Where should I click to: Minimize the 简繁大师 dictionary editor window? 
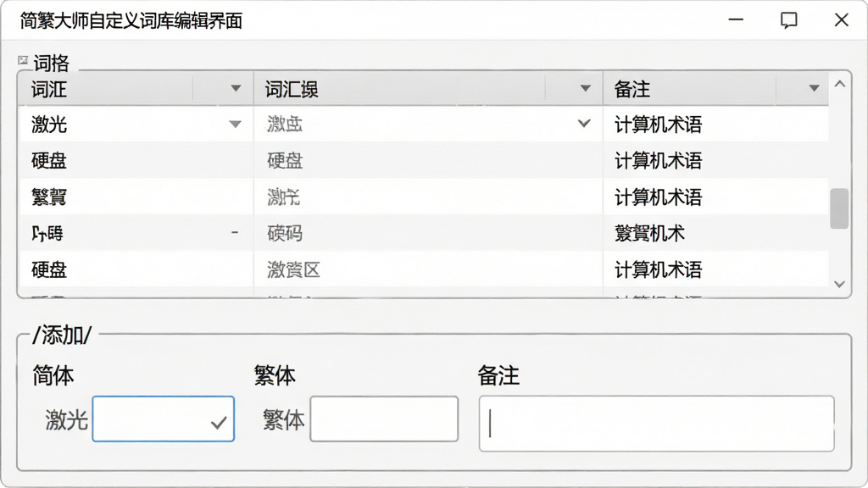[x=736, y=20]
